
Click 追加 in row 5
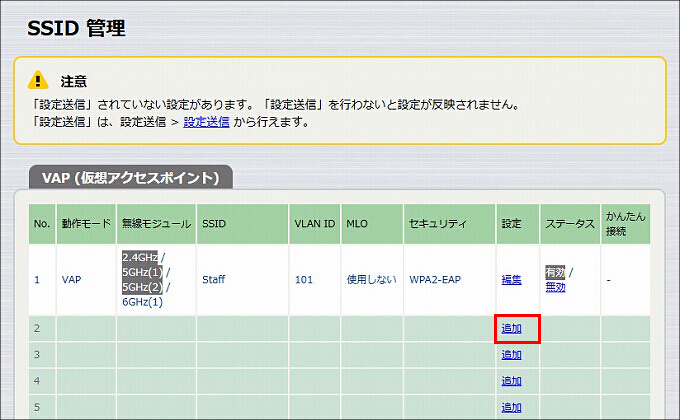pyautogui.click(x=511, y=407)
